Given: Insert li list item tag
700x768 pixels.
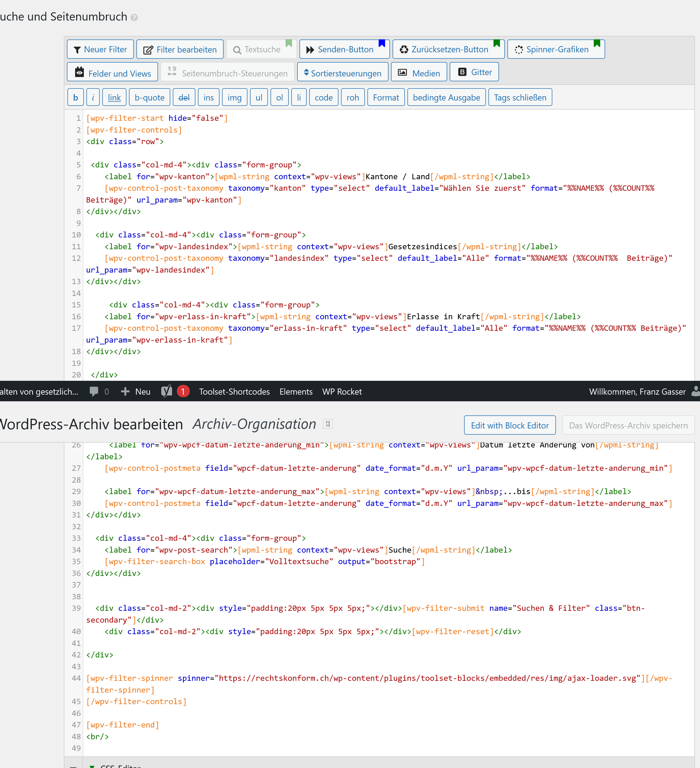Looking at the screenshot, I should tap(299, 97).
